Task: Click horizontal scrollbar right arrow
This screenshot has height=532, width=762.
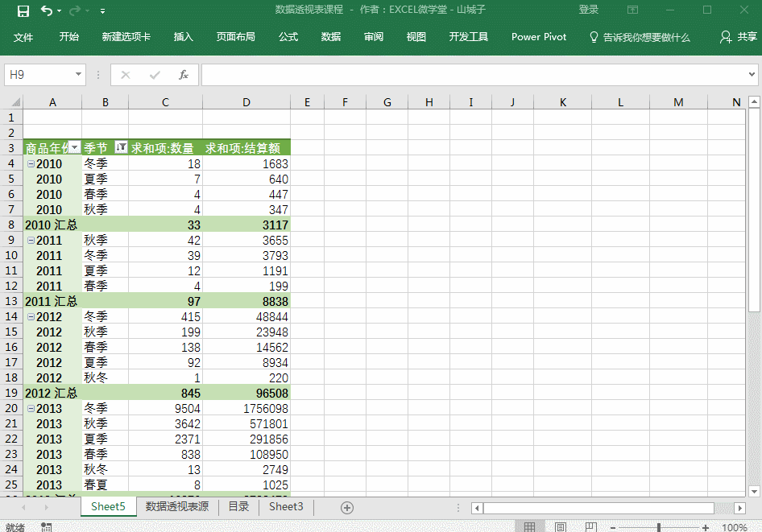Action: (x=739, y=508)
